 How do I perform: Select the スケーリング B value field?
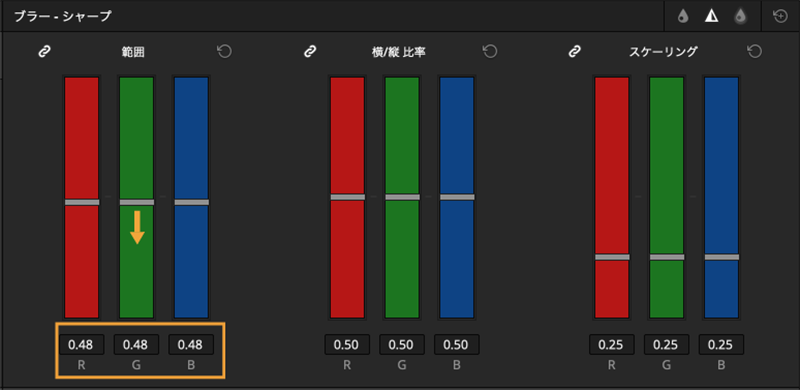click(x=721, y=345)
